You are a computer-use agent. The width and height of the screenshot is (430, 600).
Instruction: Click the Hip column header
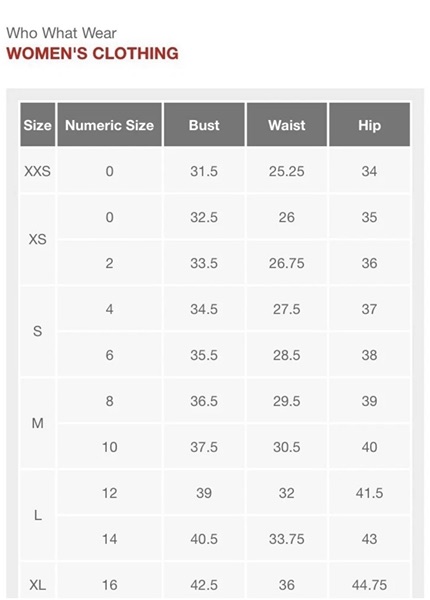pos(370,125)
